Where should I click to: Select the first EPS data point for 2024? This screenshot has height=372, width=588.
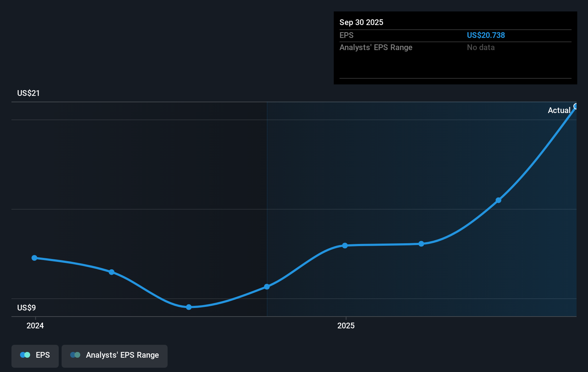point(34,258)
